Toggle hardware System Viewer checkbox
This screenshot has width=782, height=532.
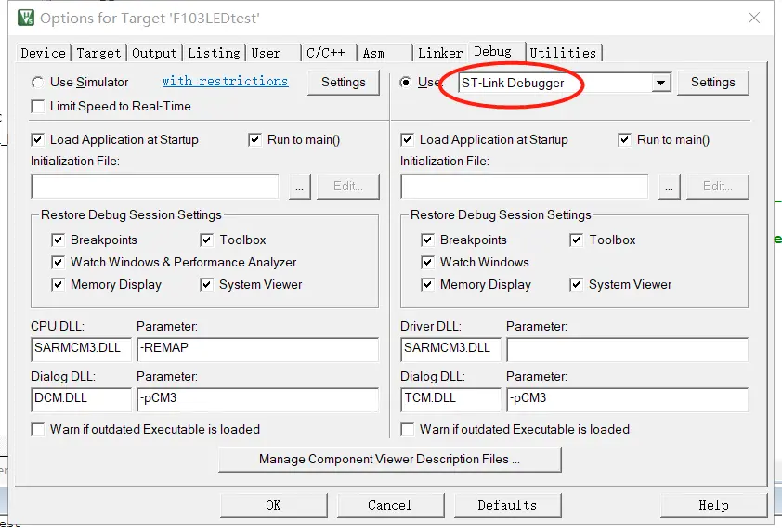(x=576, y=285)
